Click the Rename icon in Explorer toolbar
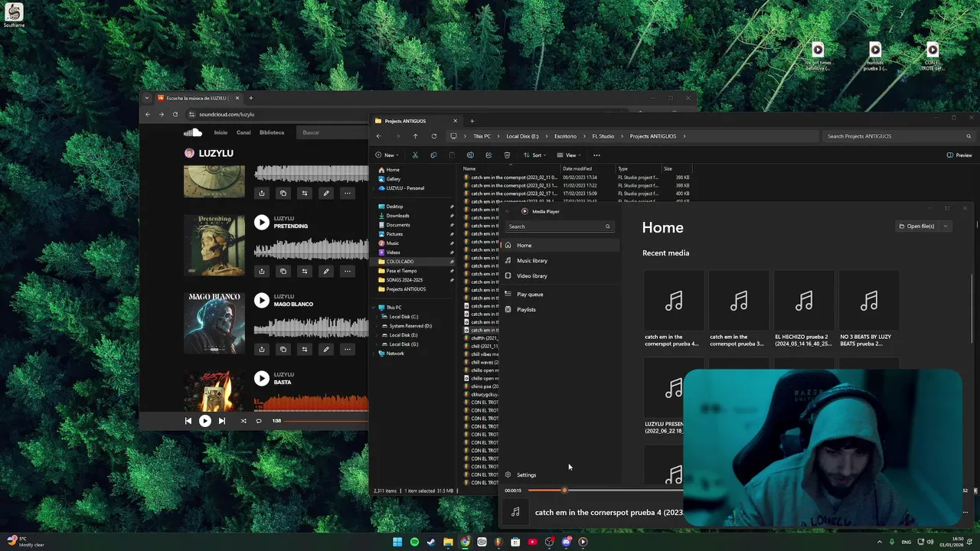The width and height of the screenshot is (980, 551). coord(470,155)
